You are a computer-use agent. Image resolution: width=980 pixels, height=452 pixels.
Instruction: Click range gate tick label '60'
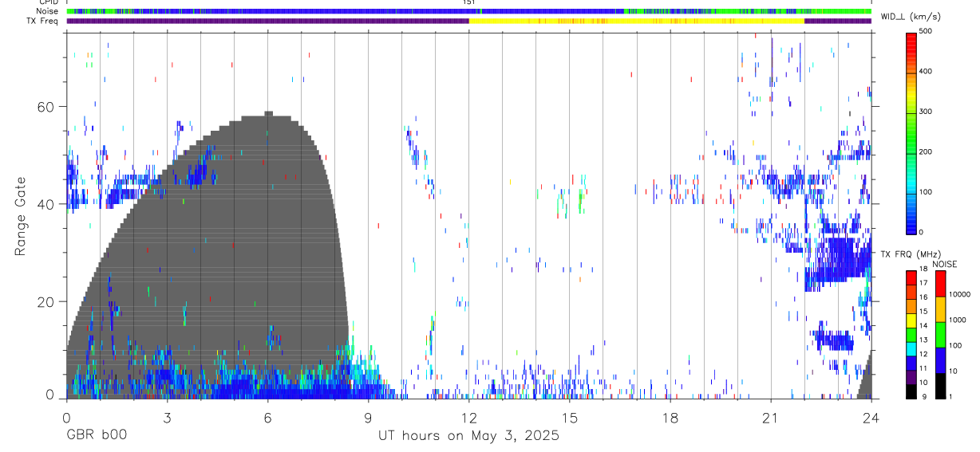(47, 107)
